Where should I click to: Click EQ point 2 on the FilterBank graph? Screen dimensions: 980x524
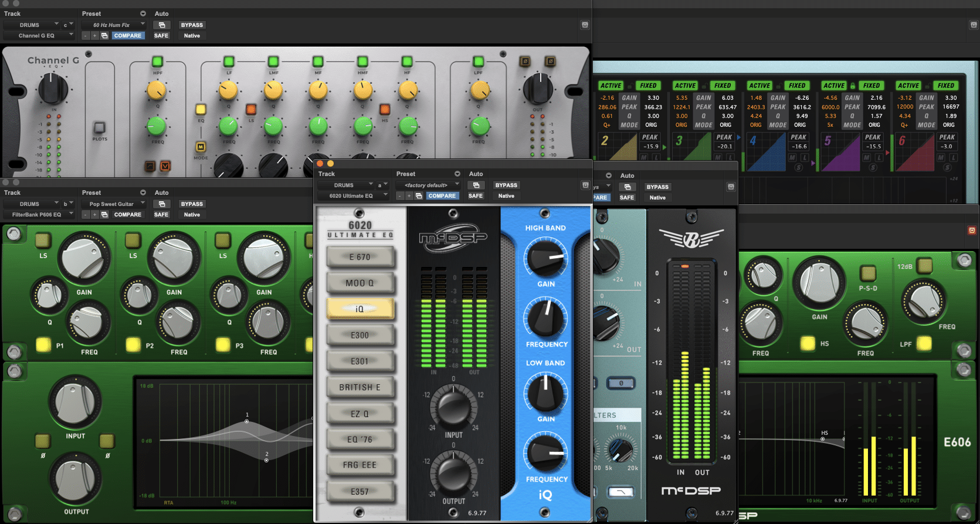266,460
